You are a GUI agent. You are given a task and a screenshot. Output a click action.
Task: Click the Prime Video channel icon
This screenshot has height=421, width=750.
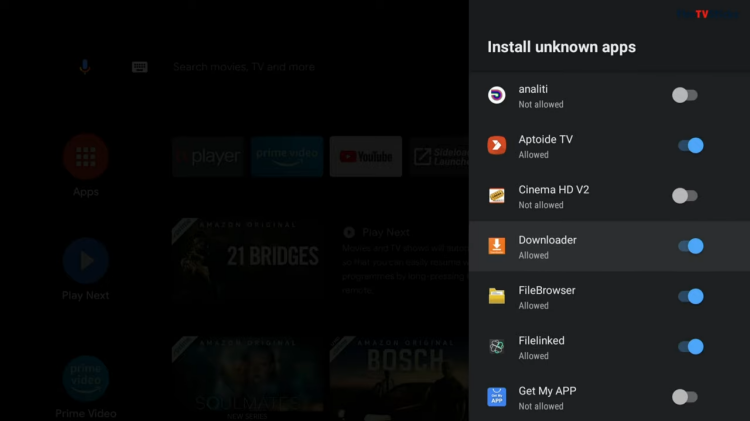coord(86,378)
